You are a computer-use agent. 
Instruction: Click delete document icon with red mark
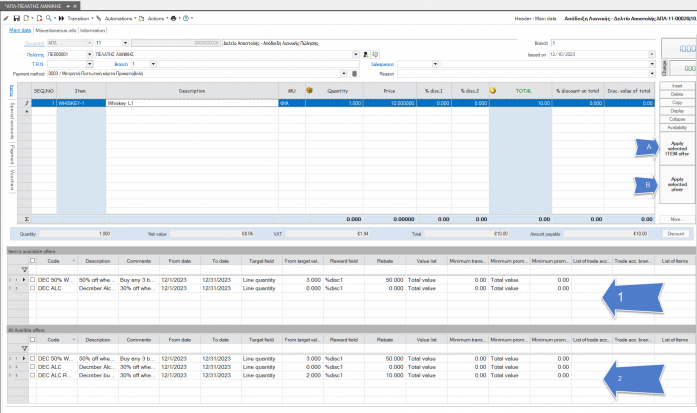pyautogui.click(x=39, y=18)
